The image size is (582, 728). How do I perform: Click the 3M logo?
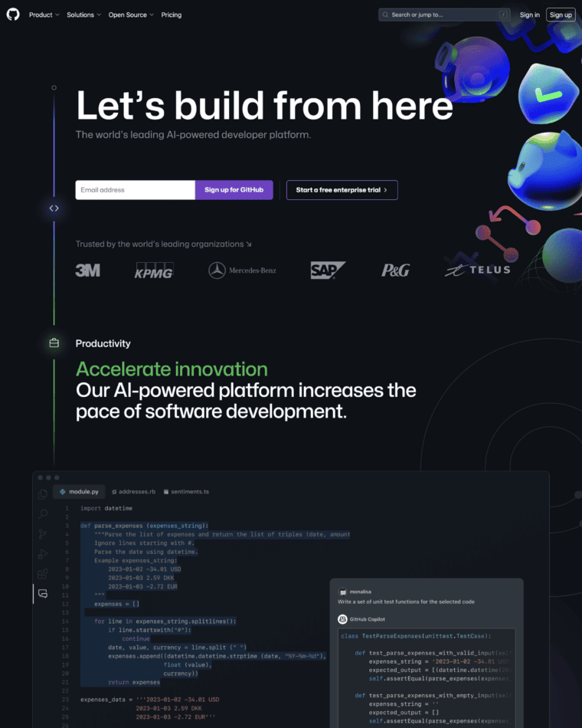point(88,271)
